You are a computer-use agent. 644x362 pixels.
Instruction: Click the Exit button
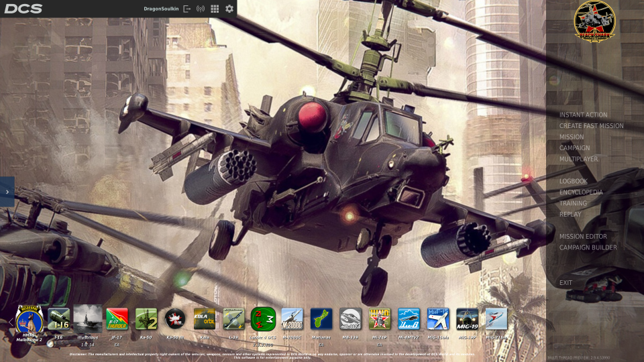566,283
